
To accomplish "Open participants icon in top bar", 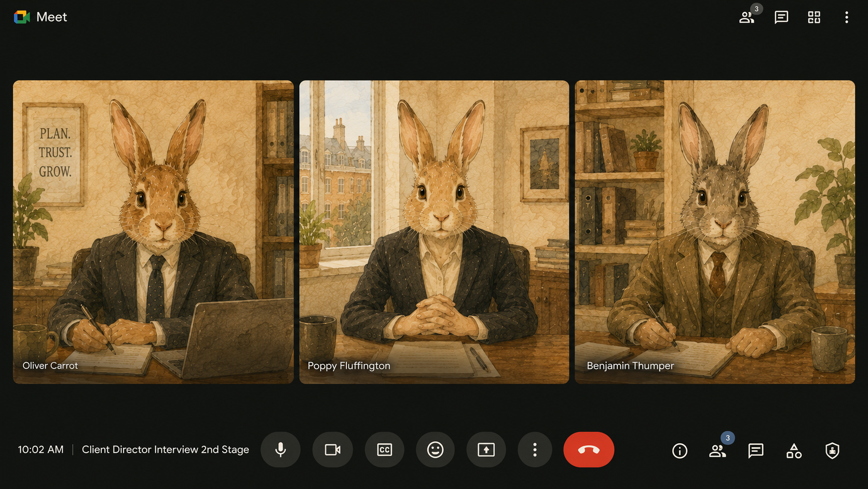I will (x=747, y=17).
